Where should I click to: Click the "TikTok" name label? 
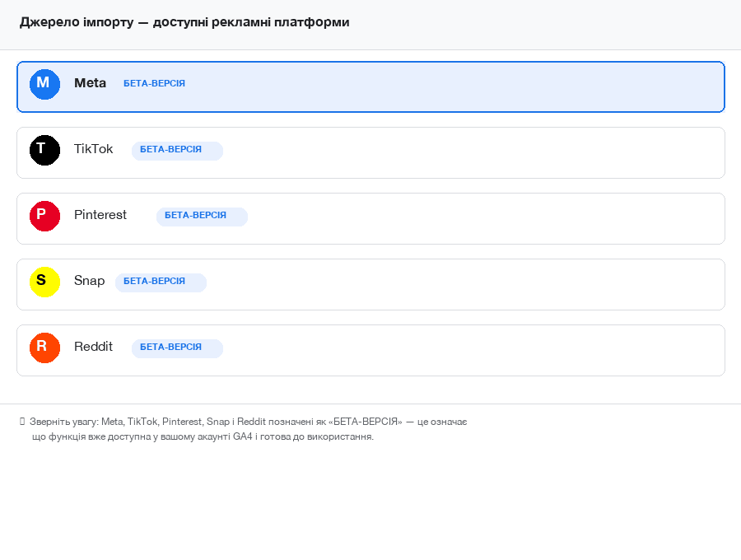pos(94,149)
